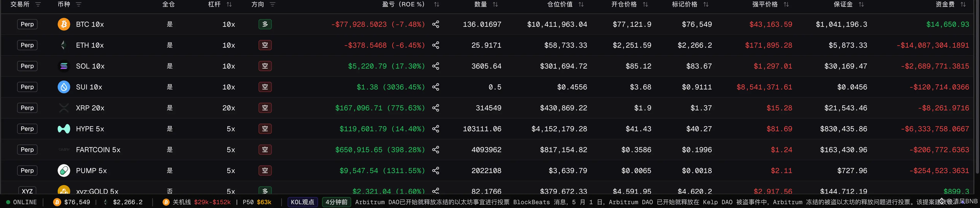Open the 币种 column filter

79,5
